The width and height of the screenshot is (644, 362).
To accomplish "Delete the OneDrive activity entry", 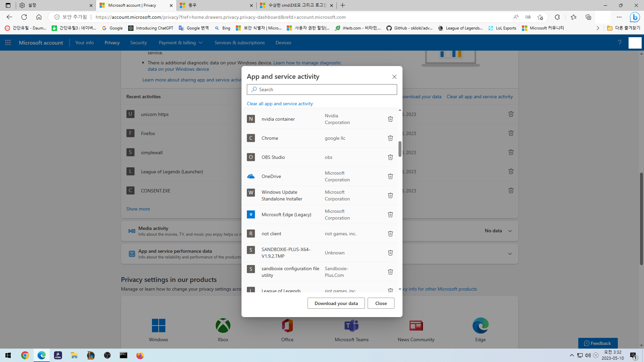I will coord(390,176).
